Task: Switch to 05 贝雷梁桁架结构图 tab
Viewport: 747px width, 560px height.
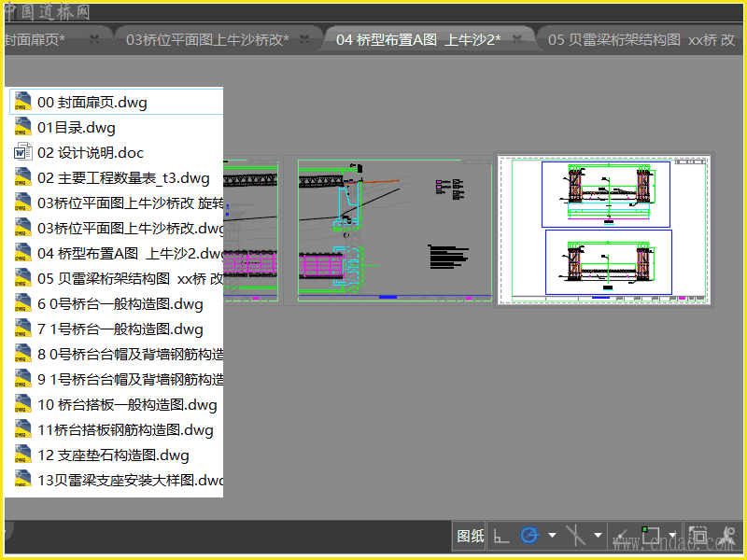Action: tap(641, 40)
